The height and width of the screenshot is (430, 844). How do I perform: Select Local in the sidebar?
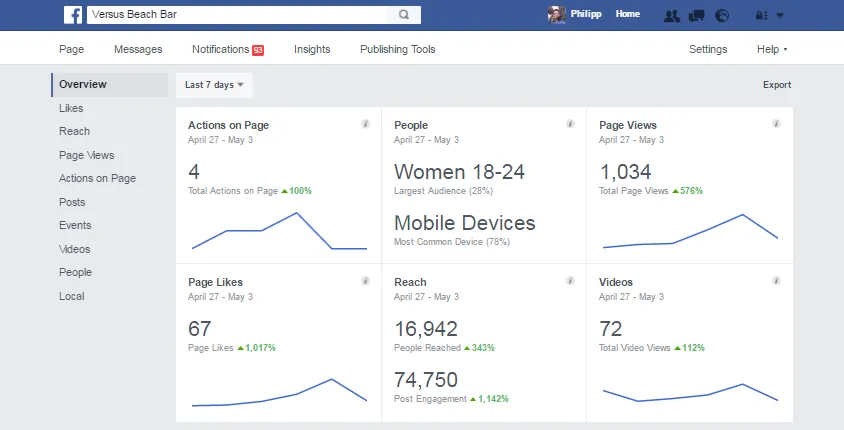click(72, 296)
